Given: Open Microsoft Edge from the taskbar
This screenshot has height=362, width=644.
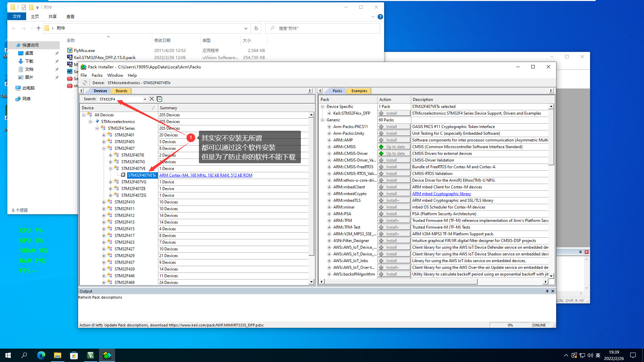Looking at the screenshot, I should pyautogui.click(x=41, y=355).
